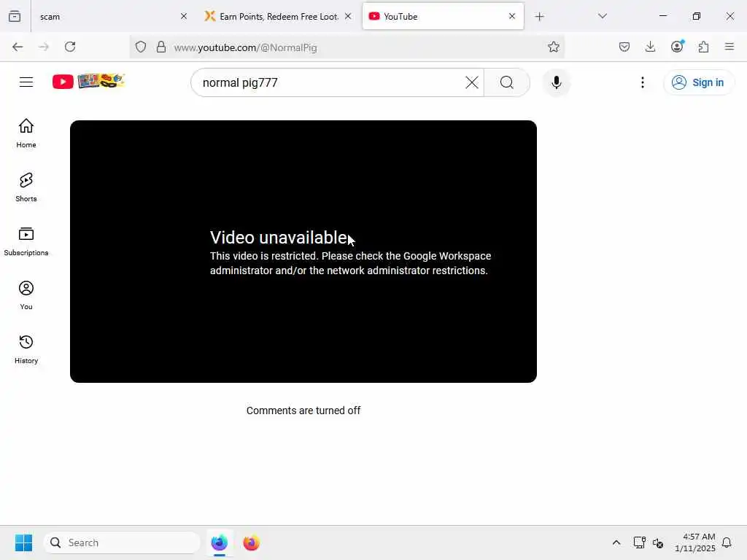
Task: Open the active Firefox taskbar icon
Action: pos(219,542)
